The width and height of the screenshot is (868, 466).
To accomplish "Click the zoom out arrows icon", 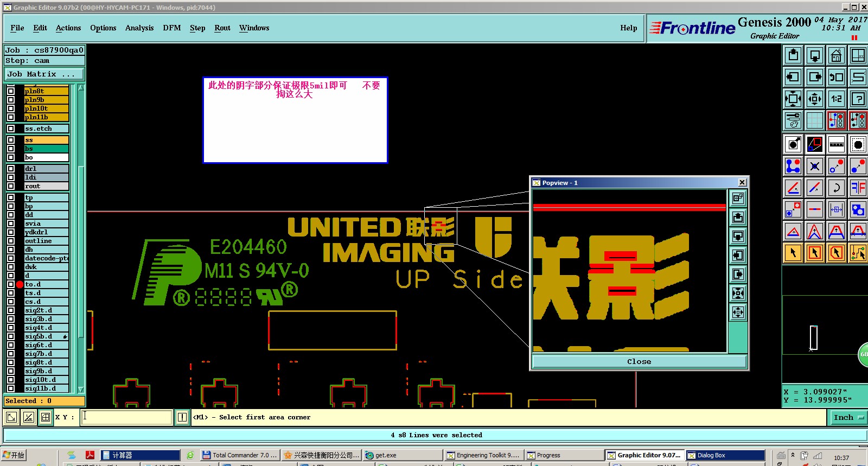I will [815, 99].
